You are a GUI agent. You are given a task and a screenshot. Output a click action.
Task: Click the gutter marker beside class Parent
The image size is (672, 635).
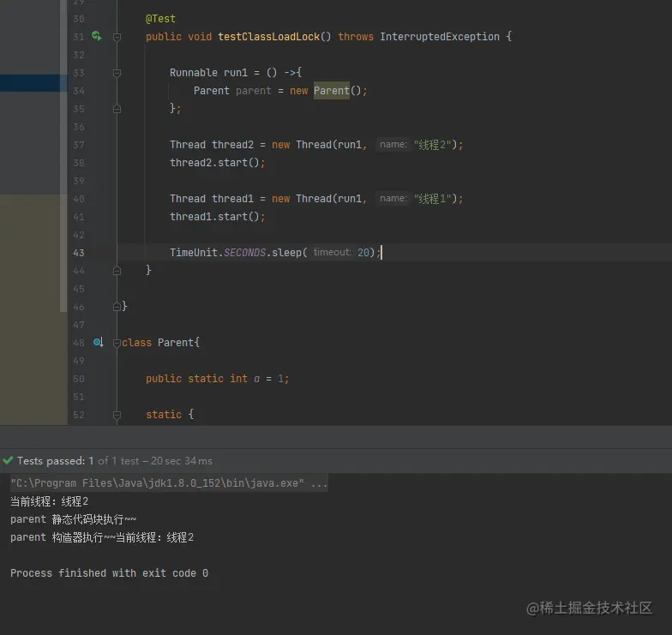tap(98, 342)
